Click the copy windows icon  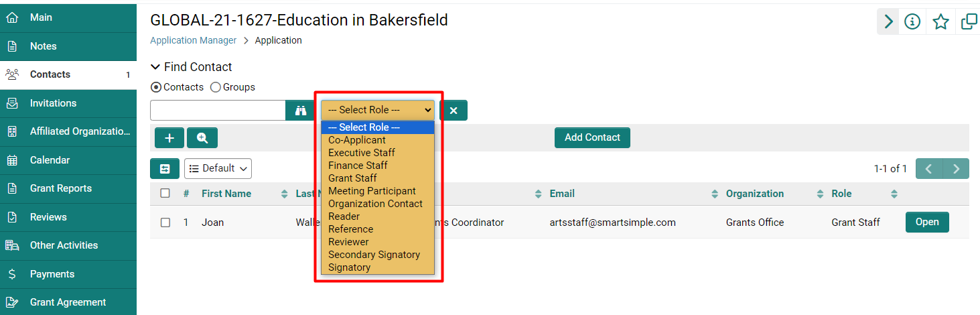coord(969,22)
